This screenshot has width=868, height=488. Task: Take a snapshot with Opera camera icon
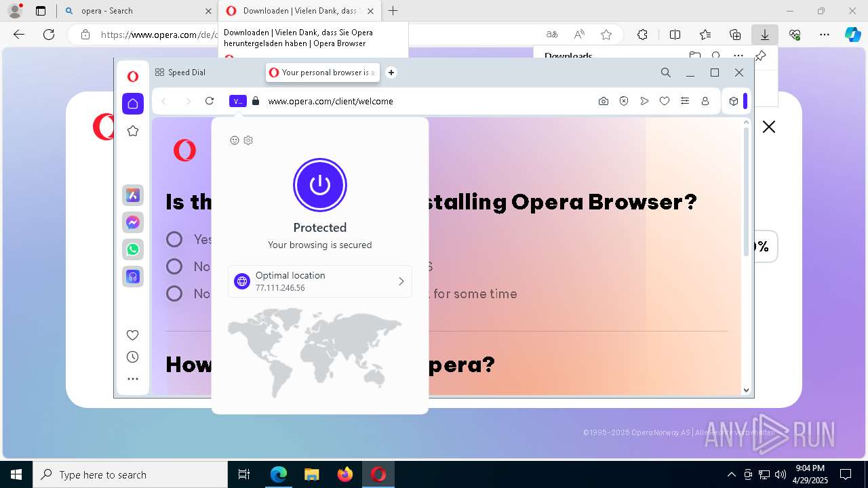pos(604,101)
